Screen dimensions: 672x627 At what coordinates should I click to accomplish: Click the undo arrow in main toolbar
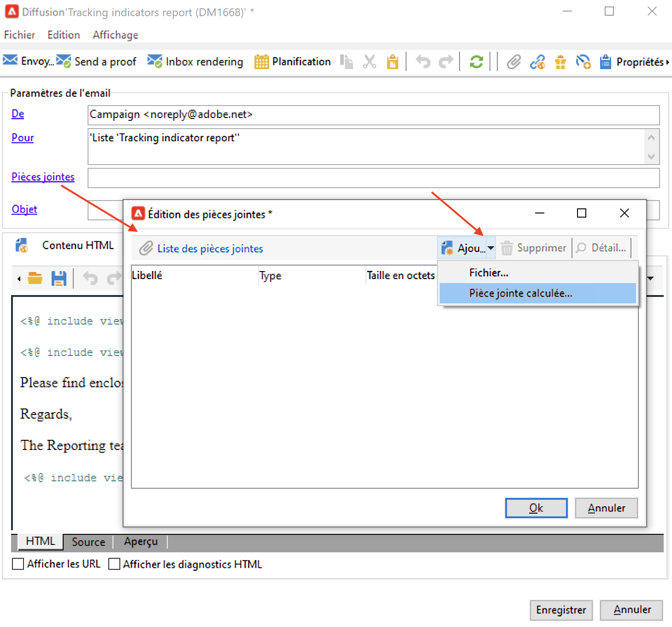(423, 61)
